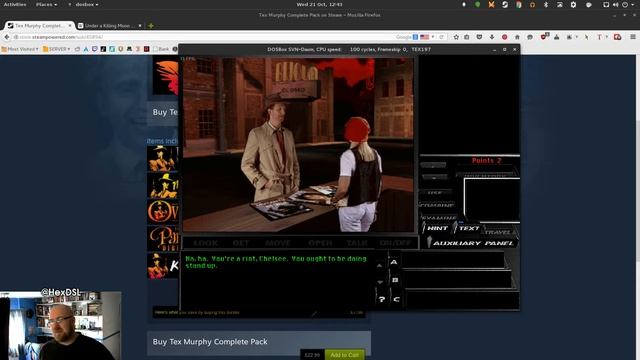
Task: Open the Activities overview
Action: click(15, 4)
